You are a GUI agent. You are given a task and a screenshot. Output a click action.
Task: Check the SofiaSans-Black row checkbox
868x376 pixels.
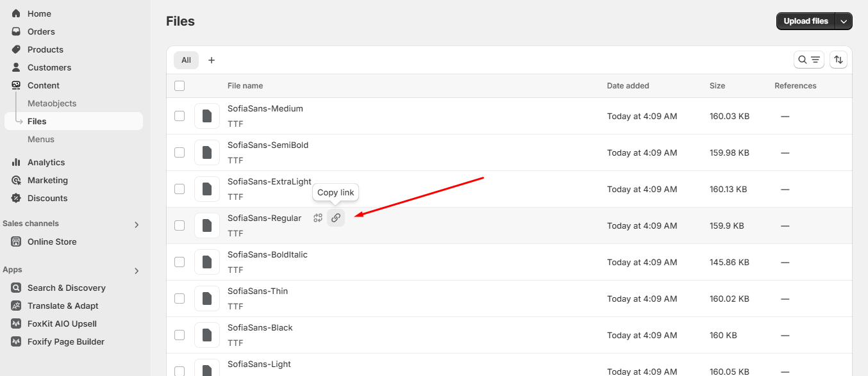click(179, 335)
